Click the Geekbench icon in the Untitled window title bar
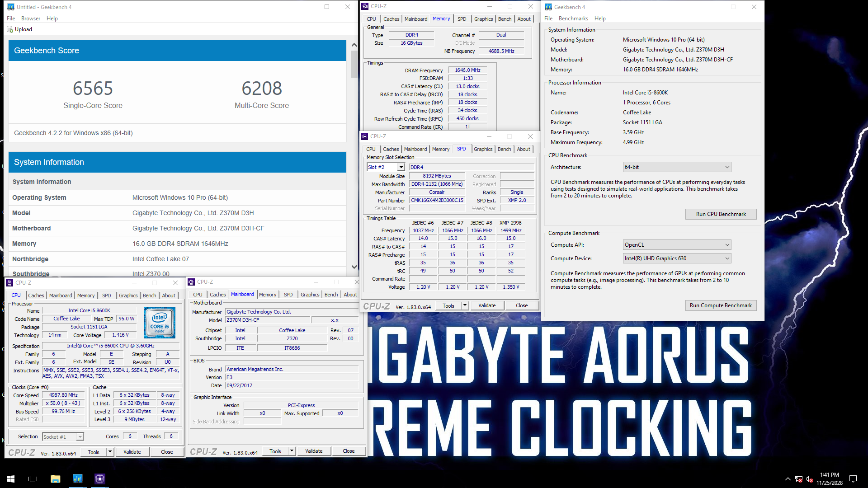Screen dimensions: 868x488 click(11, 7)
